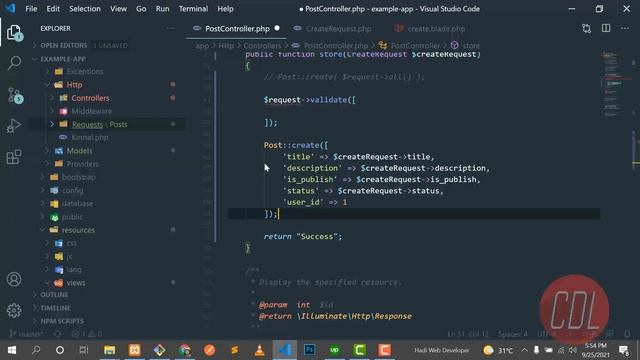Open File Explorer from the taskbar

click(x=109, y=350)
